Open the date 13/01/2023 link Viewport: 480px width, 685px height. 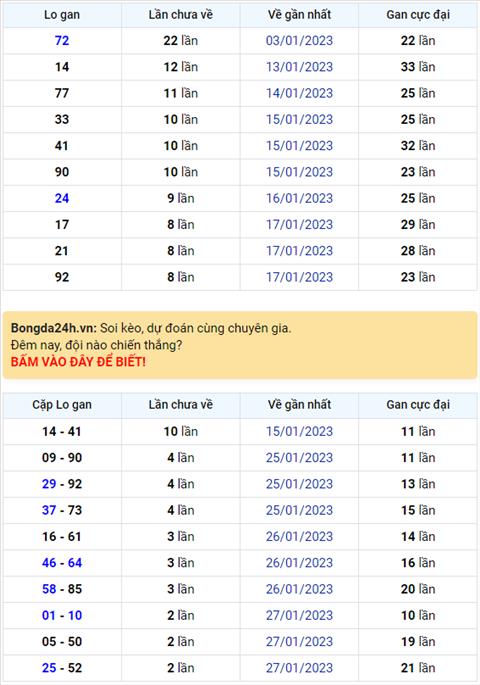pyautogui.click(x=299, y=67)
